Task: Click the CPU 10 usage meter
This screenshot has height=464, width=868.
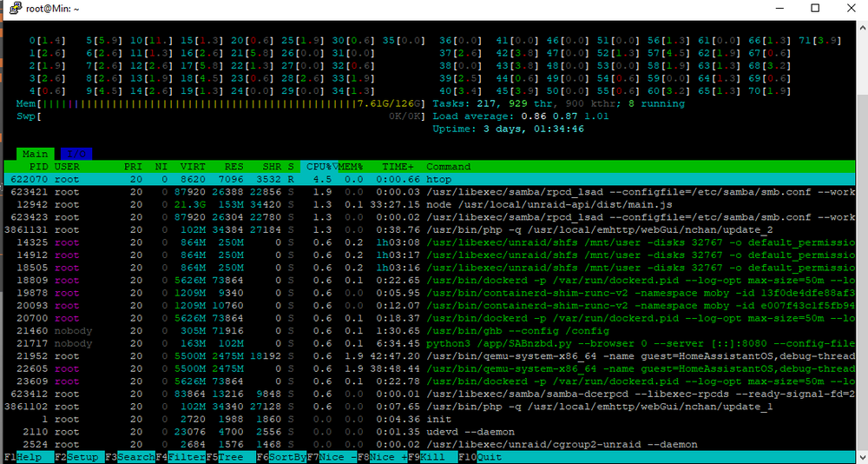Action: click(151, 41)
